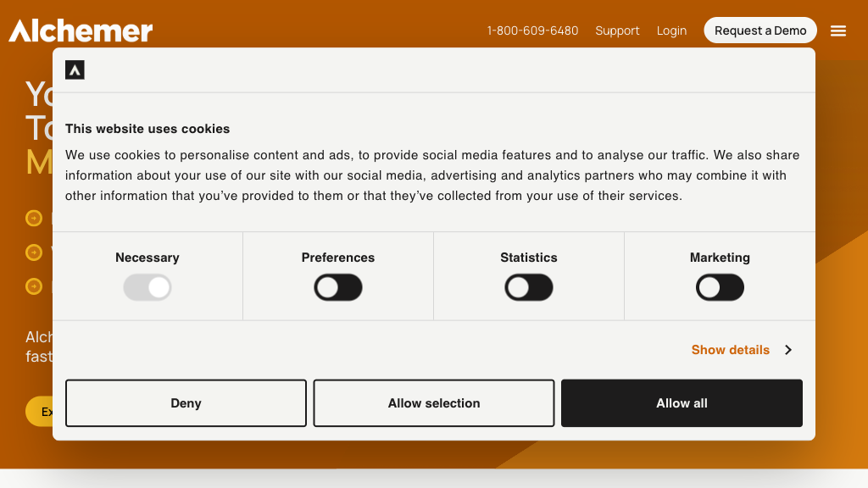Accept cookies with Allow all
The height and width of the screenshot is (488, 868).
tap(682, 403)
